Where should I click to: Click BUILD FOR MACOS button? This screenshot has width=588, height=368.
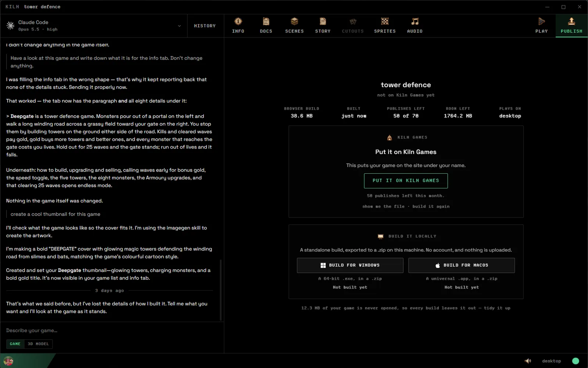pyautogui.click(x=462, y=265)
